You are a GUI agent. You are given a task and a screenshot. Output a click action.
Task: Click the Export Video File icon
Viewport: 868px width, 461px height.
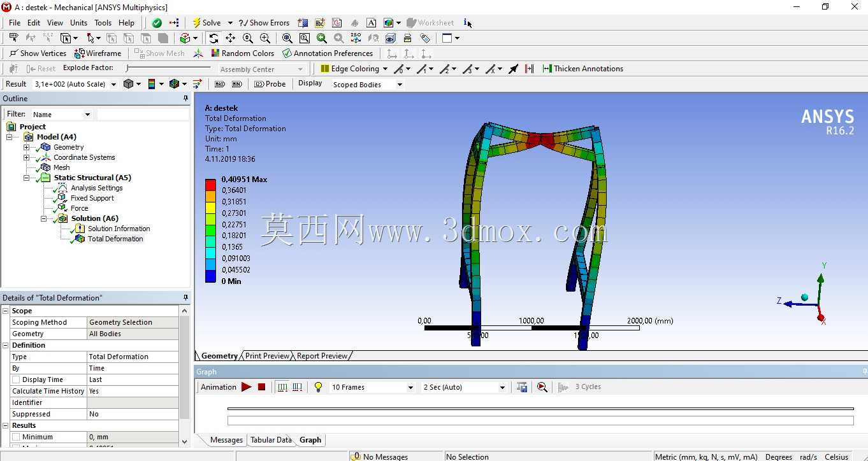[522, 387]
